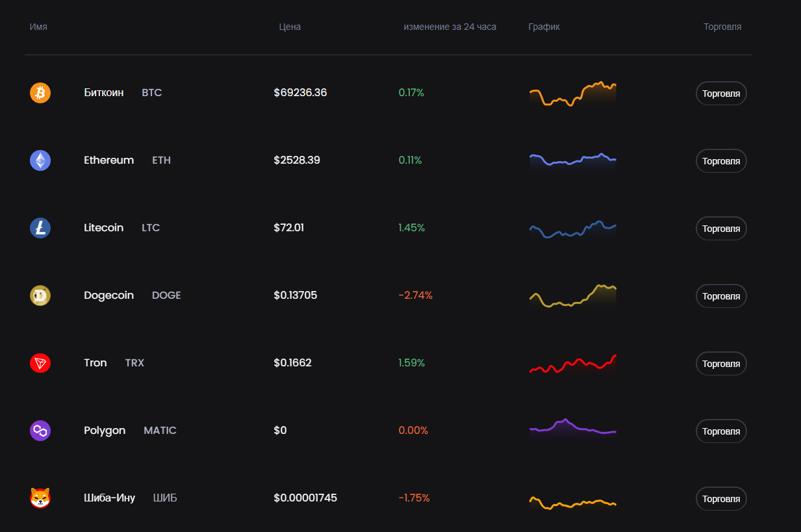Viewport: 801px width, 532px height.
Task: Open Торговля for Биткоин
Action: 721,93
